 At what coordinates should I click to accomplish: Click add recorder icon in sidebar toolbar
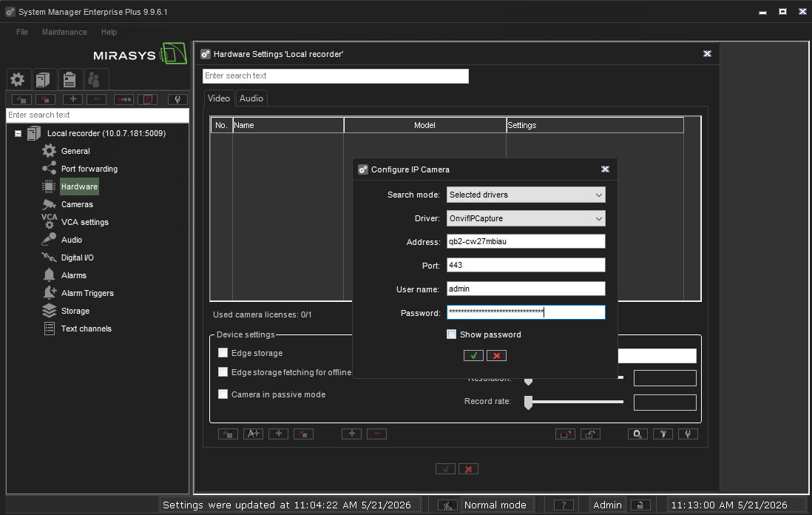click(21, 99)
